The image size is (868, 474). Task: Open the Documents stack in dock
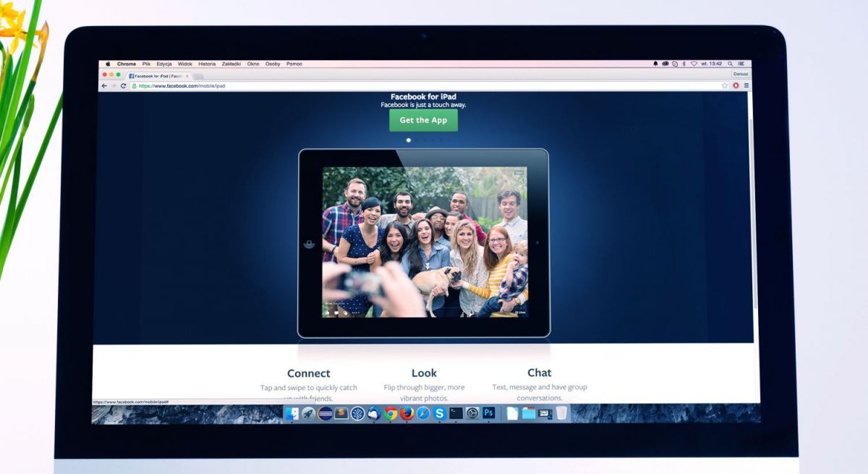coord(512,413)
